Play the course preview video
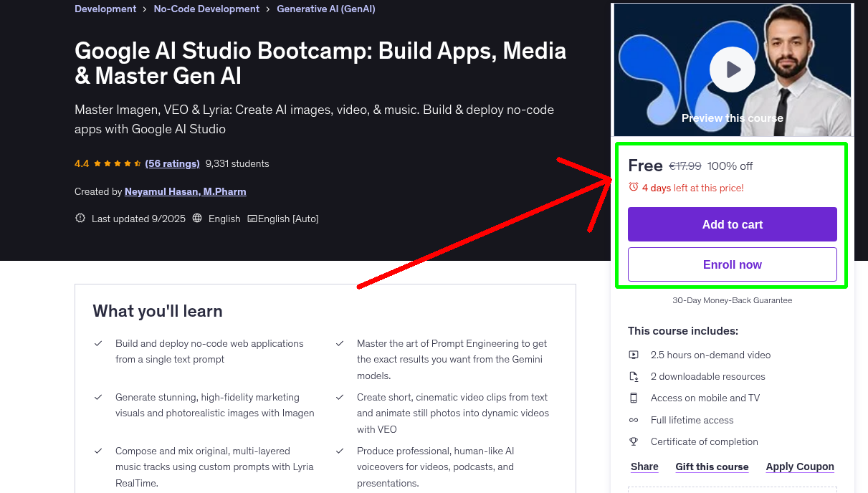Image resolution: width=868 pixels, height=493 pixels. pos(732,69)
